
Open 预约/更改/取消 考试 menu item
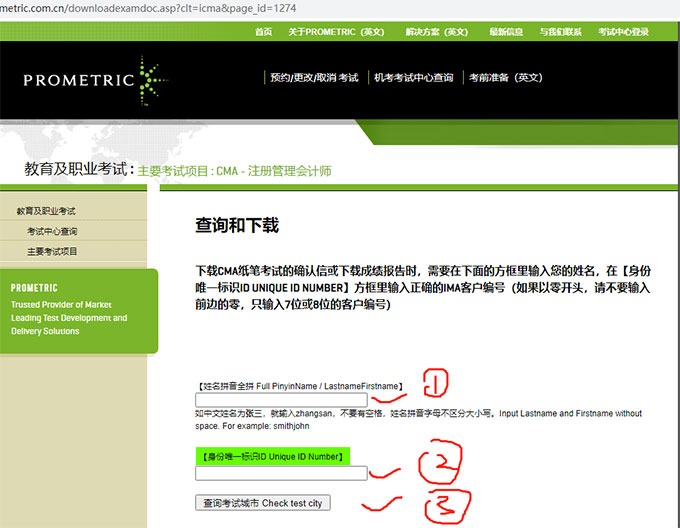point(314,78)
